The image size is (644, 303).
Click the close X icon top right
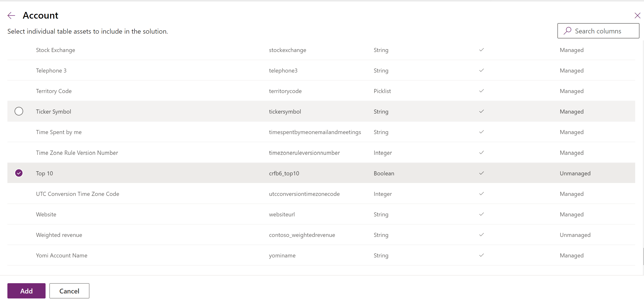(636, 15)
